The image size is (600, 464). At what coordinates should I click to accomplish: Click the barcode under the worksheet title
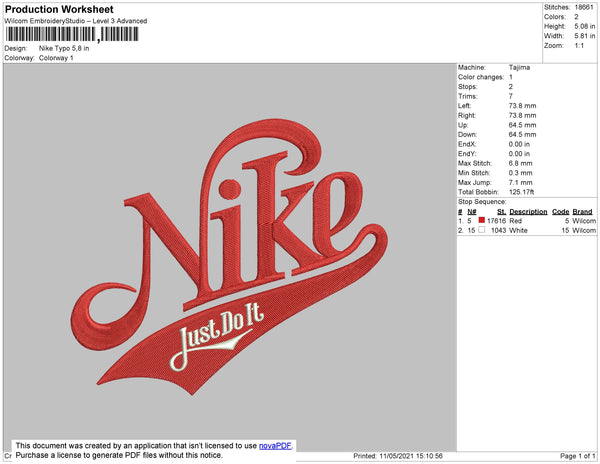click(x=72, y=34)
